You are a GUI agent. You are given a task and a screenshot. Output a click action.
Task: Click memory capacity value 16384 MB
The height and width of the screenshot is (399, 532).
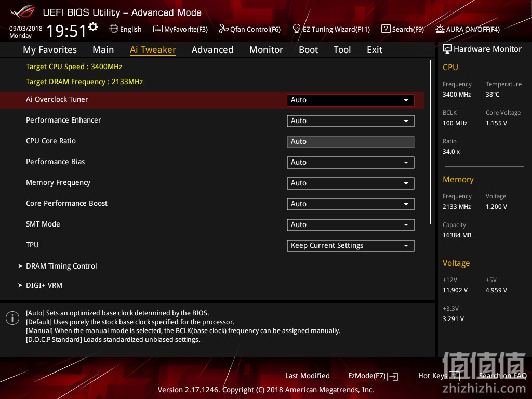457,235
